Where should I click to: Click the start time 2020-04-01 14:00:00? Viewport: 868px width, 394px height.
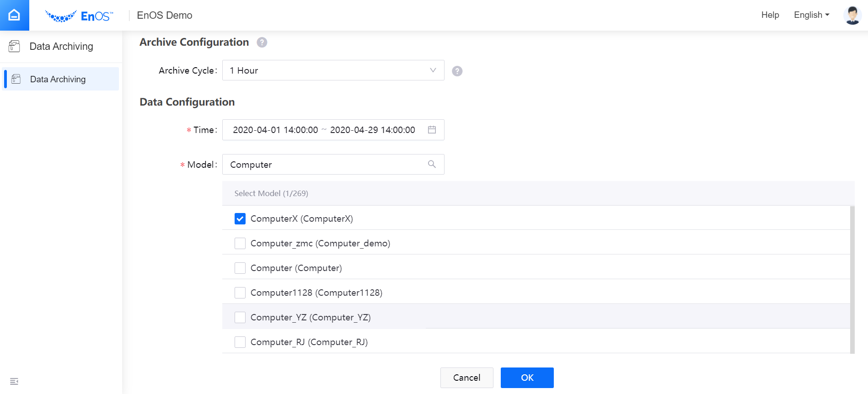point(275,130)
